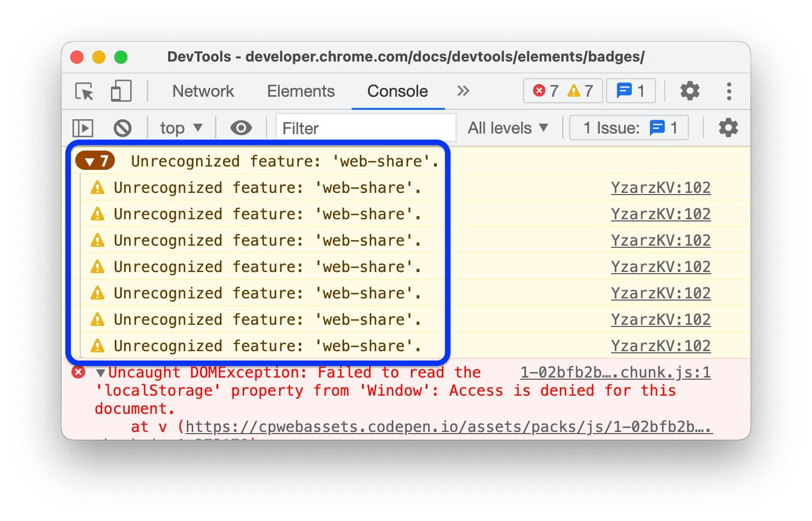Clear the console output
Viewport: 812px width, 521px height.
click(x=123, y=128)
